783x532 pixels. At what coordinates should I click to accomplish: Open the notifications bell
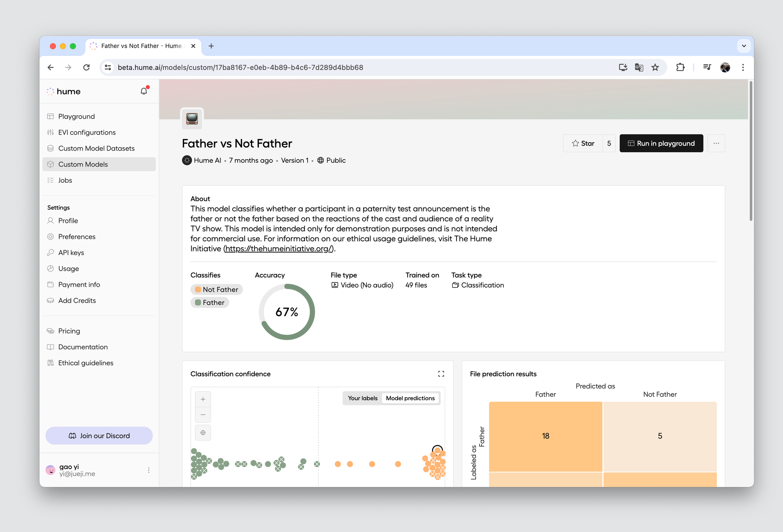click(x=144, y=91)
